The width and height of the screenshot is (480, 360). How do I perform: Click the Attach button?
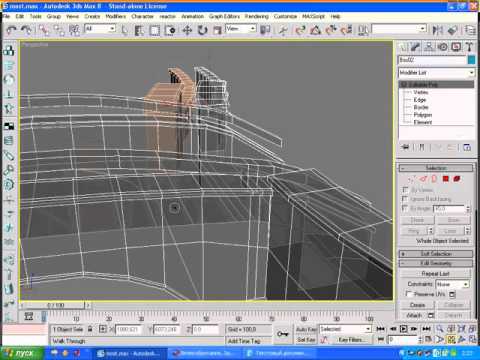pos(414,315)
